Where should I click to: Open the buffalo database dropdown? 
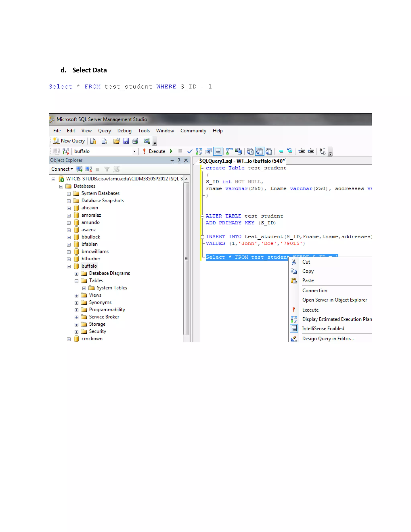click(x=134, y=151)
